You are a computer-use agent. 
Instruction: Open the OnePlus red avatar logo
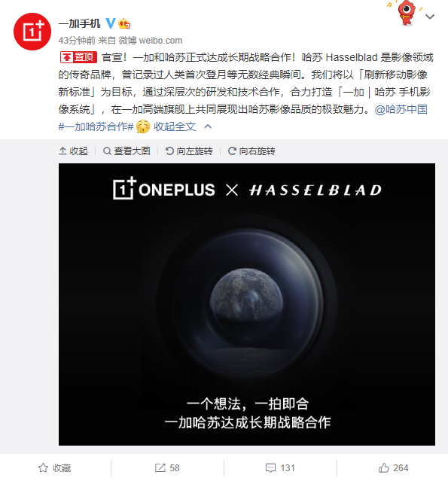[x=32, y=32]
